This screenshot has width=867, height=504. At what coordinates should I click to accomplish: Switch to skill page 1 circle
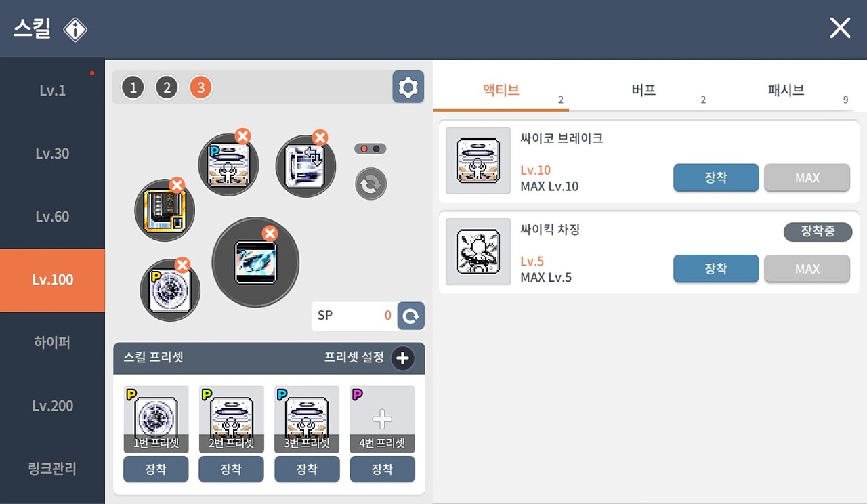point(133,87)
